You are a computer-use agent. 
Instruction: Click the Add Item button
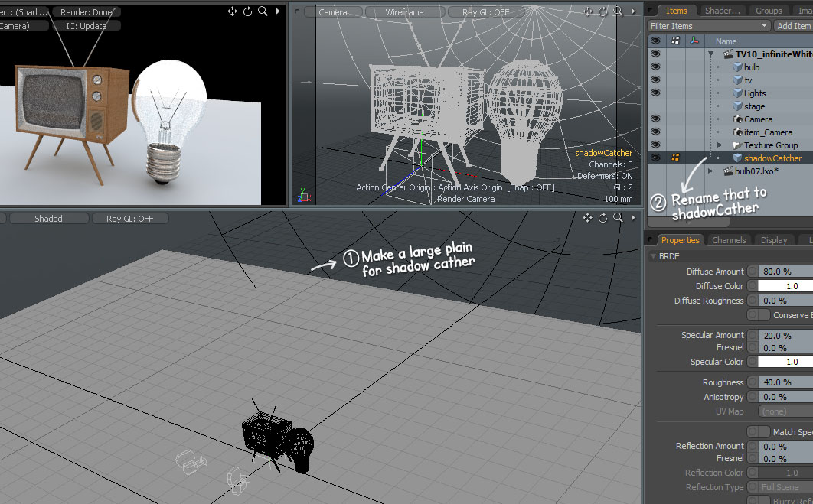pos(793,26)
